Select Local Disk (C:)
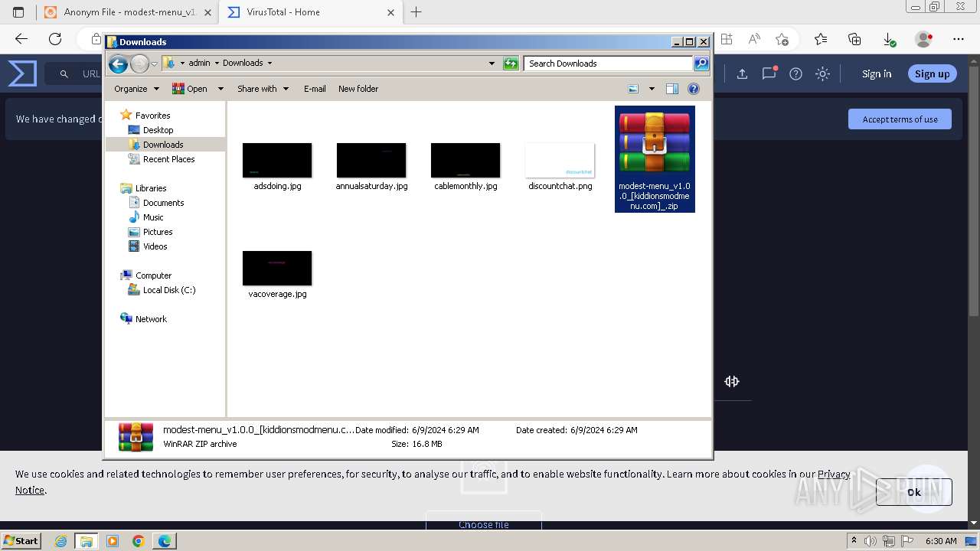The width and height of the screenshot is (980, 551). coord(168,290)
